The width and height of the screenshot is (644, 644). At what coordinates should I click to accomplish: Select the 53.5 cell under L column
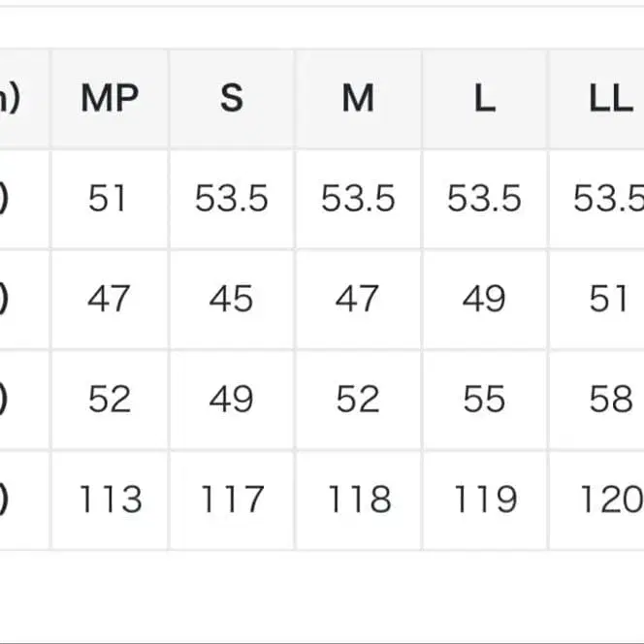pyautogui.click(x=484, y=199)
